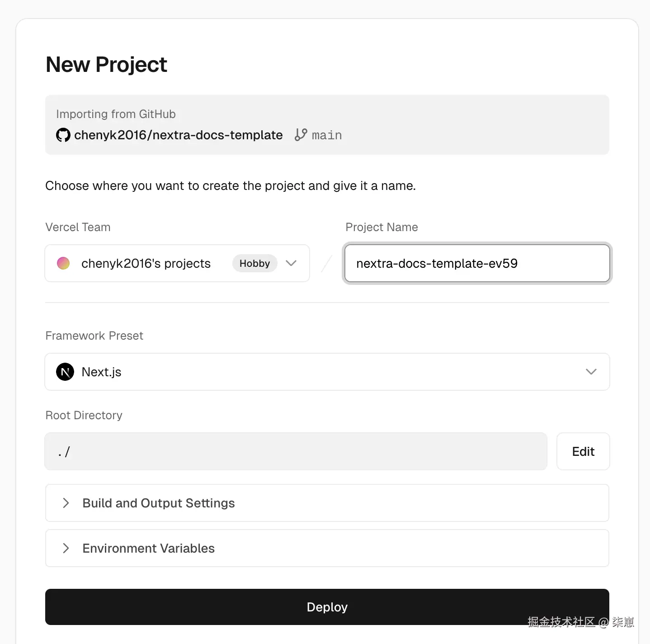Click the New Project heading

(x=107, y=64)
